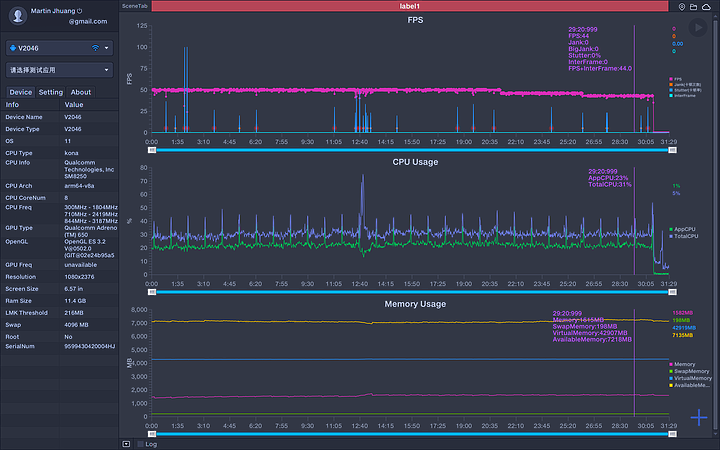Screen dimensions: 720x450
Task: Click the Memory Usage chart right range handle
Action: click(x=672, y=434)
